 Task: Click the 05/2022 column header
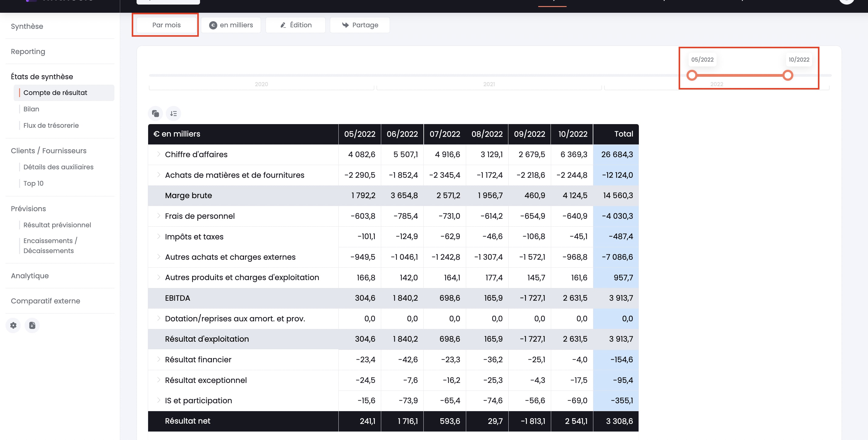(x=360, y=134)
